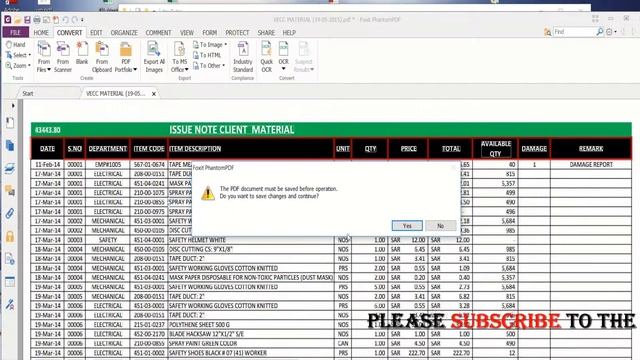The width and height of the screenshot is (640, 360).
Task: Click the Redo arrow in quick access toolbar
Action: [75, 20]
